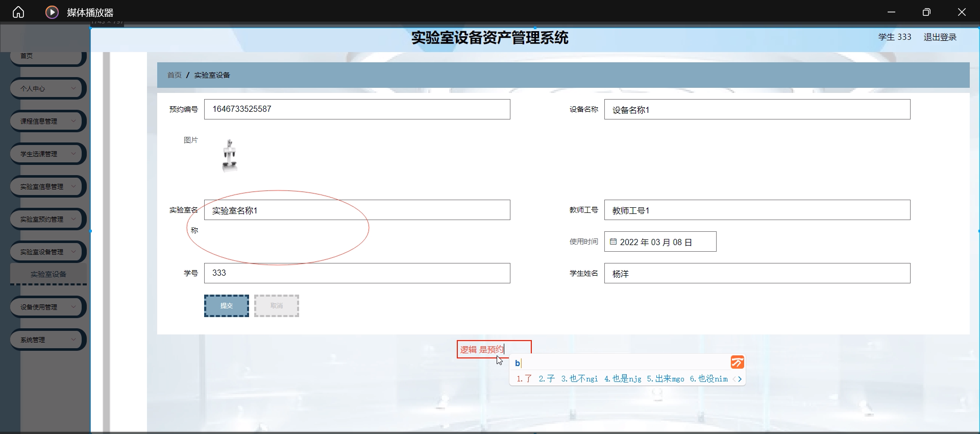980x434 pixels.
Task: Choose IME candidate 2 子
Action: coord(547,379)
